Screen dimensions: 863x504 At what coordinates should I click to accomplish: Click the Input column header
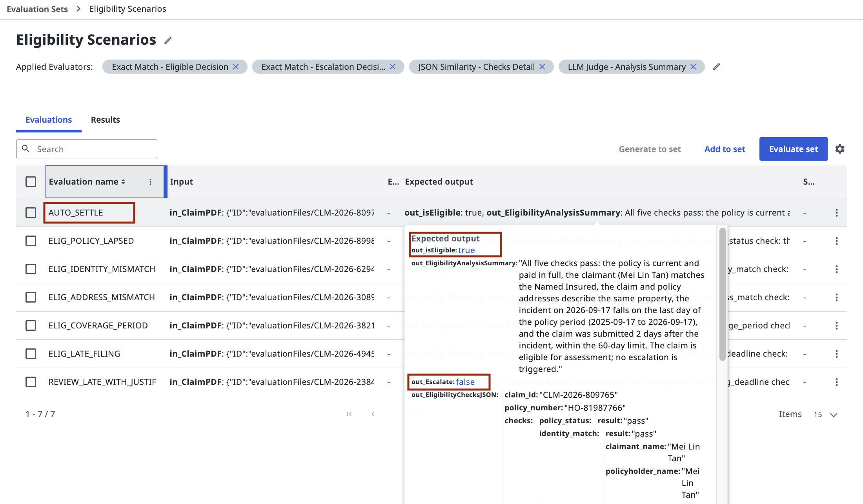181,182
